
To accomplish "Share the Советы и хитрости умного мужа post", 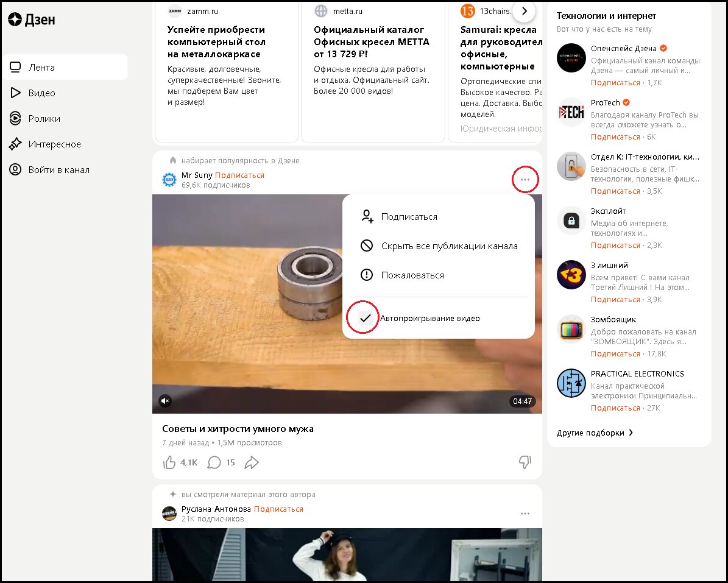I will [251, 462].
